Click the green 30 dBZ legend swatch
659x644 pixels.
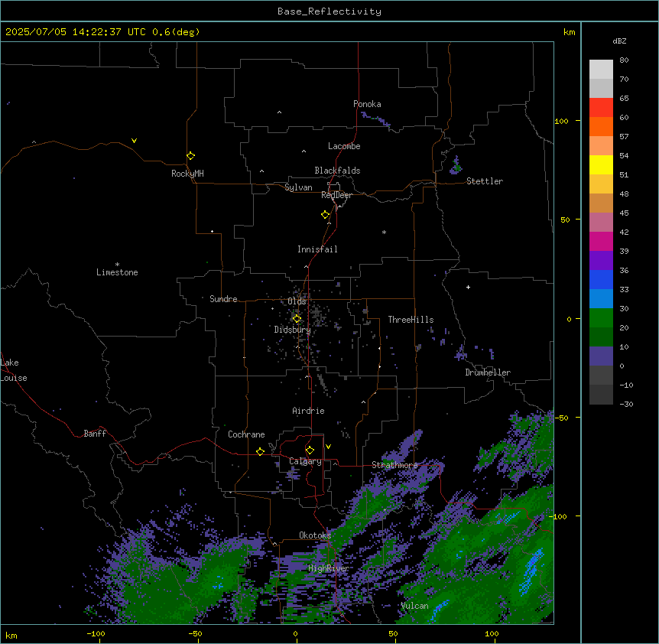click(x=601, y=318)
